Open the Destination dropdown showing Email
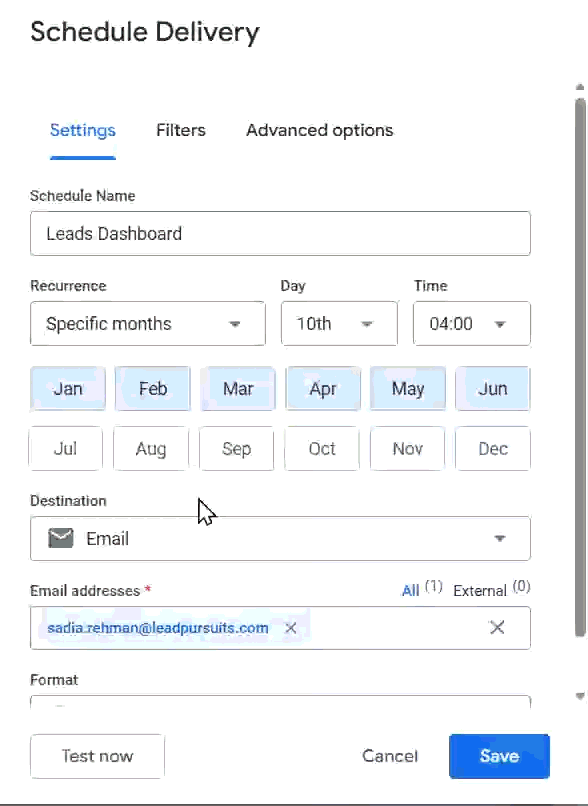The width and height of the screenshot is (588, 806). 280,539
